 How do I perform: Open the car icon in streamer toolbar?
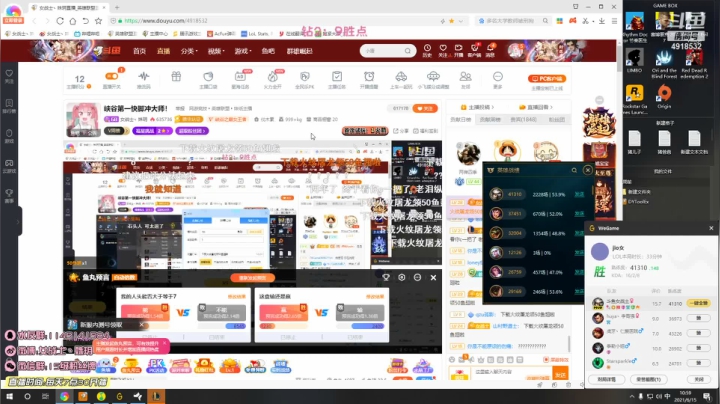tap(401, 79)
